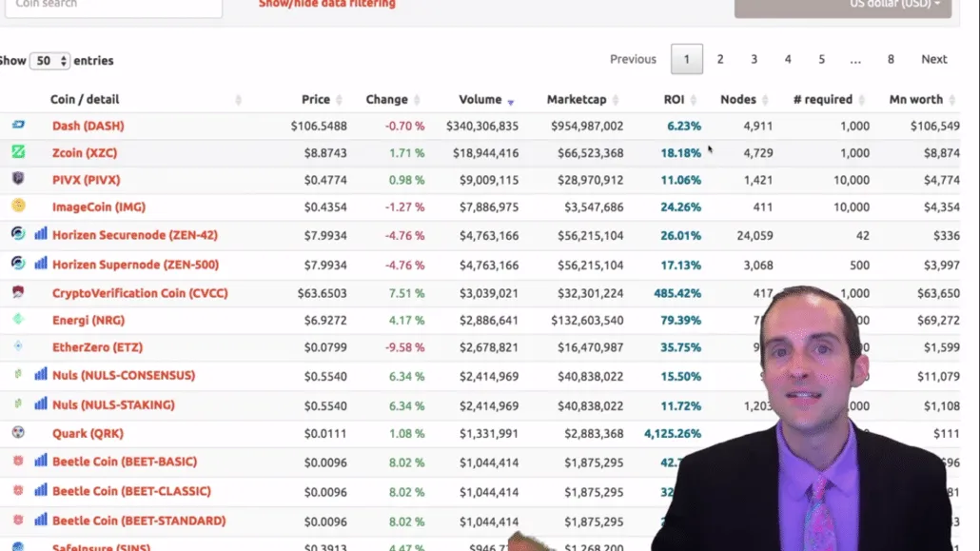Toggle Show/hide data filtering link
Screen dimensions: 980x551
click(x=327, y=4)
